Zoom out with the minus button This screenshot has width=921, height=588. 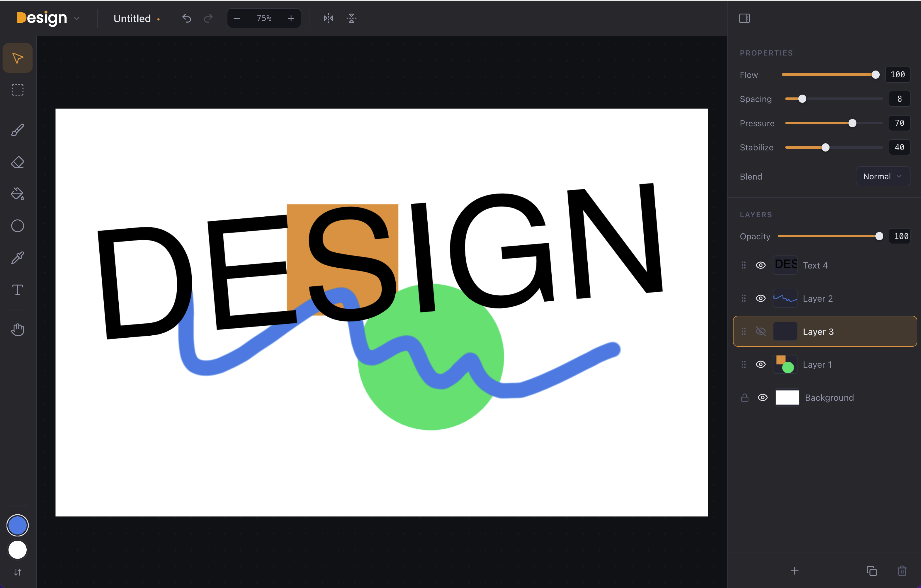[237, 18]
